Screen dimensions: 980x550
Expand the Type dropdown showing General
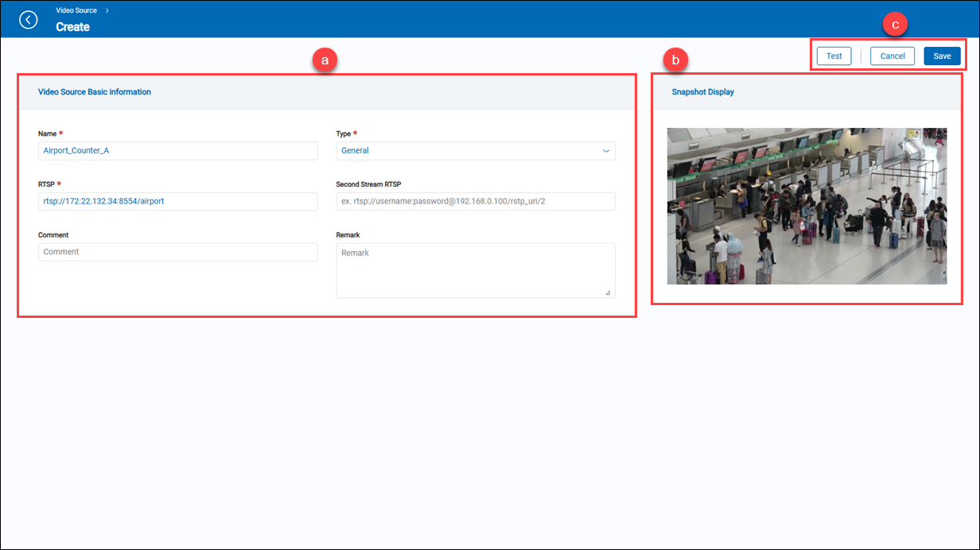click(475, 150)
